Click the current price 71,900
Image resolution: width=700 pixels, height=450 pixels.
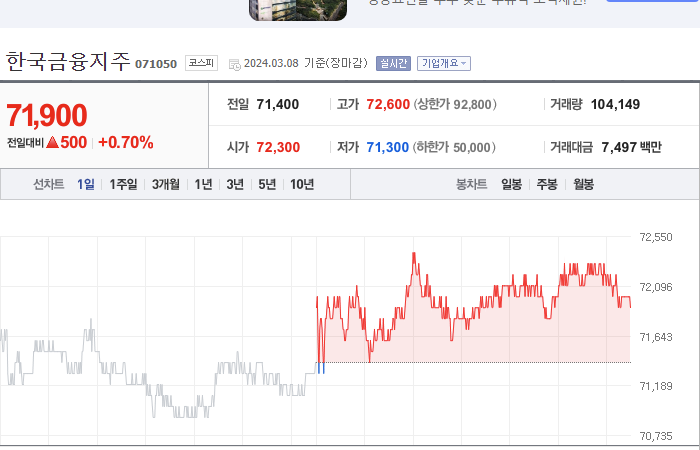pyautogui.click(x=46, y=115)
